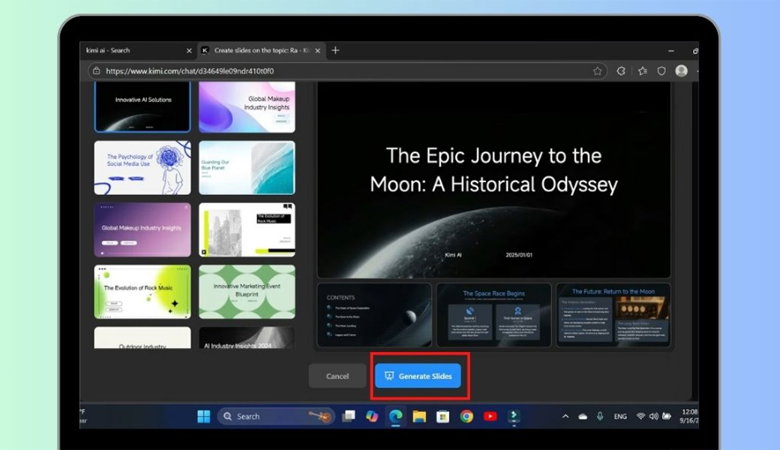Open a new browser tab
780x450 pixels.
point(335,50)
